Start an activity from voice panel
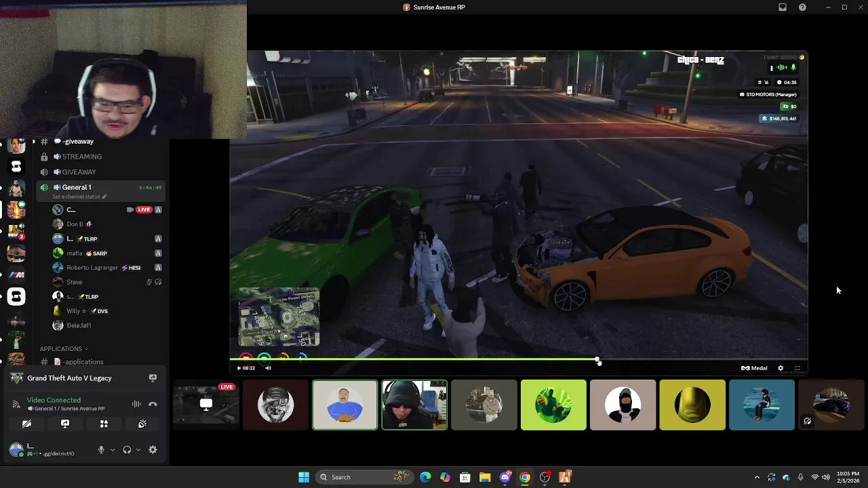The height and width of the screenshot is (488, 868). [104, 424]
